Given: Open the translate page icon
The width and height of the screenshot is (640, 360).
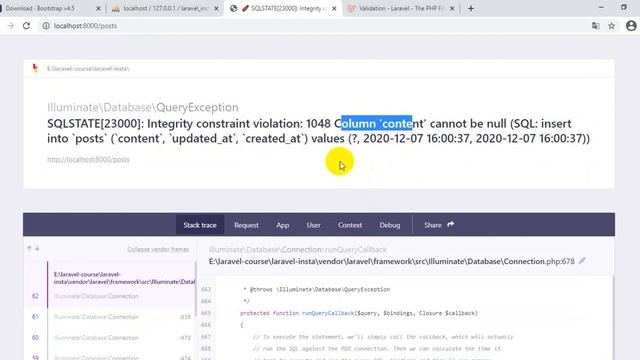Looking at the screenshot, I should [x=596, y=26].
